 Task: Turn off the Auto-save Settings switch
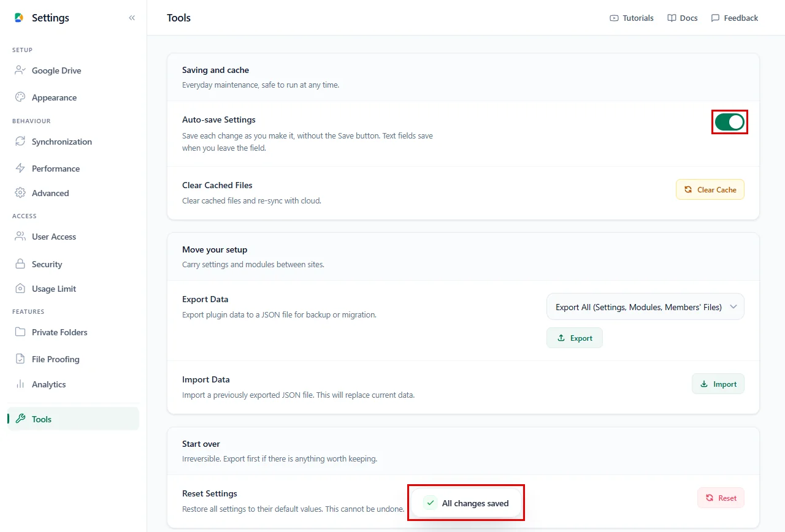(x=730, y=122)
